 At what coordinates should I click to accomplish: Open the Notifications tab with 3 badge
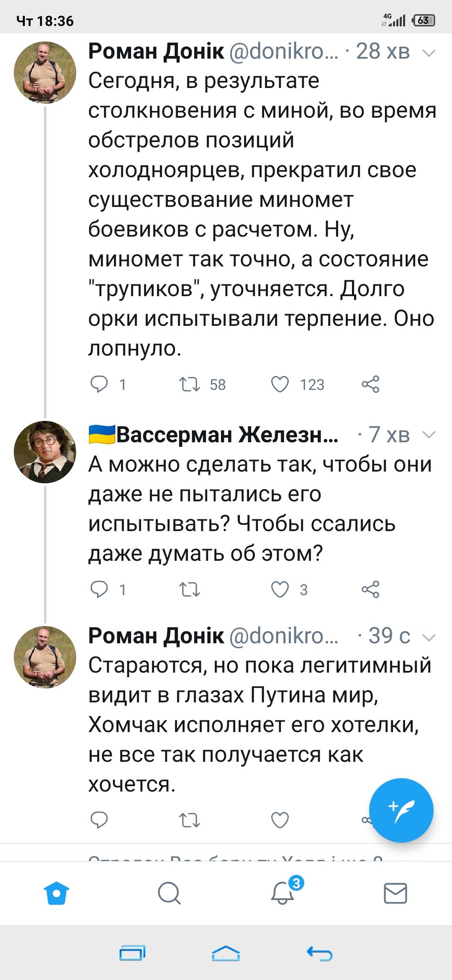tap(283, 893)
